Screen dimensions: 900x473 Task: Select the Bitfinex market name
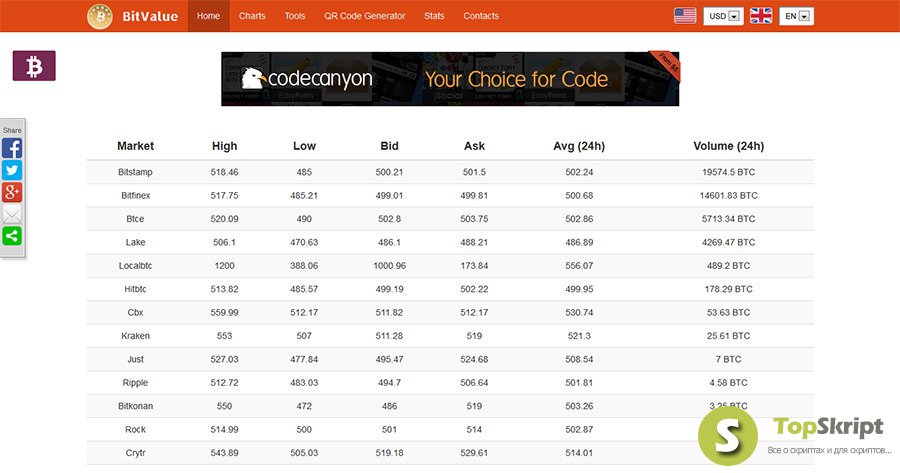coord(135,196)
